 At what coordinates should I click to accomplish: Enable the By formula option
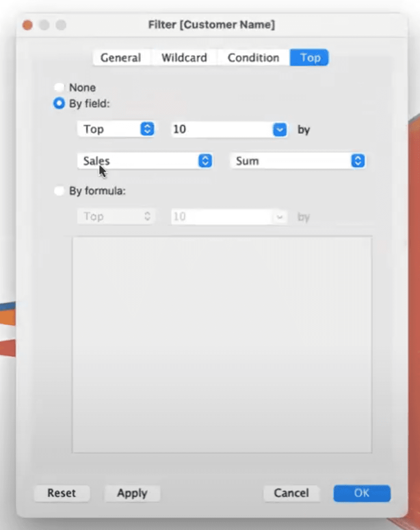tap(59, 190)
